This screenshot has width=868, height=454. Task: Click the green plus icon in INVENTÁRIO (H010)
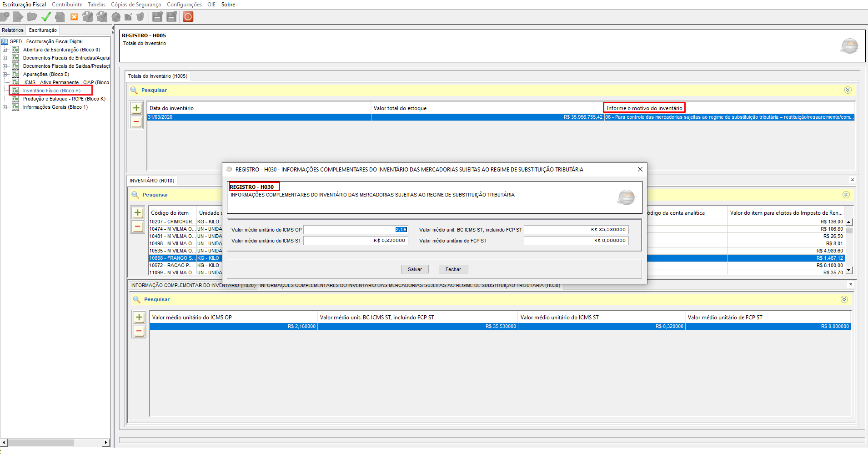pos(138,213)
